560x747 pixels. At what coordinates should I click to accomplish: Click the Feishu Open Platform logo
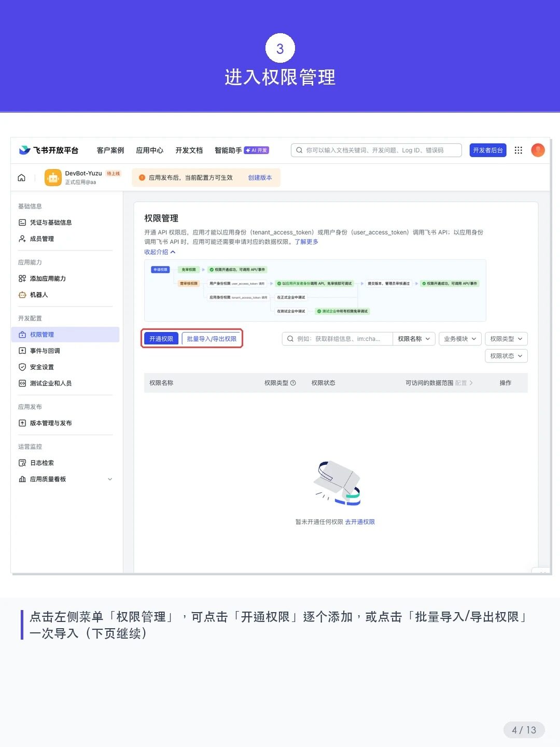click(48, 150)
